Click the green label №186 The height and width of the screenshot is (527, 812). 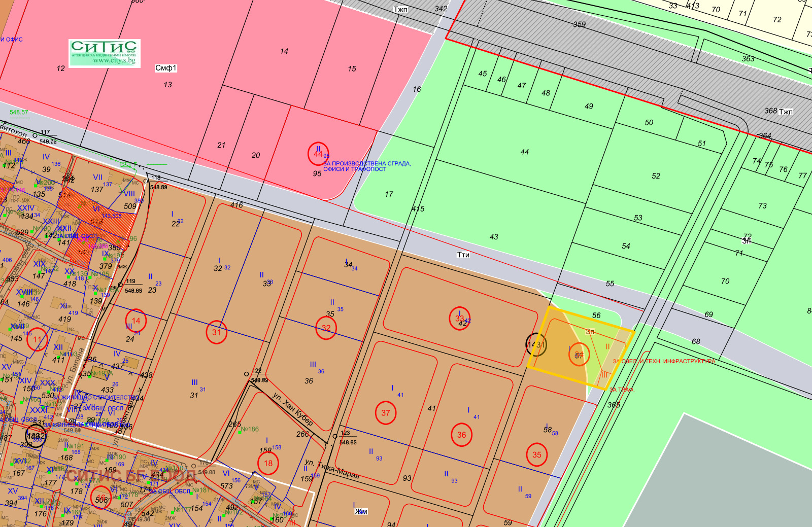(250, 429)
